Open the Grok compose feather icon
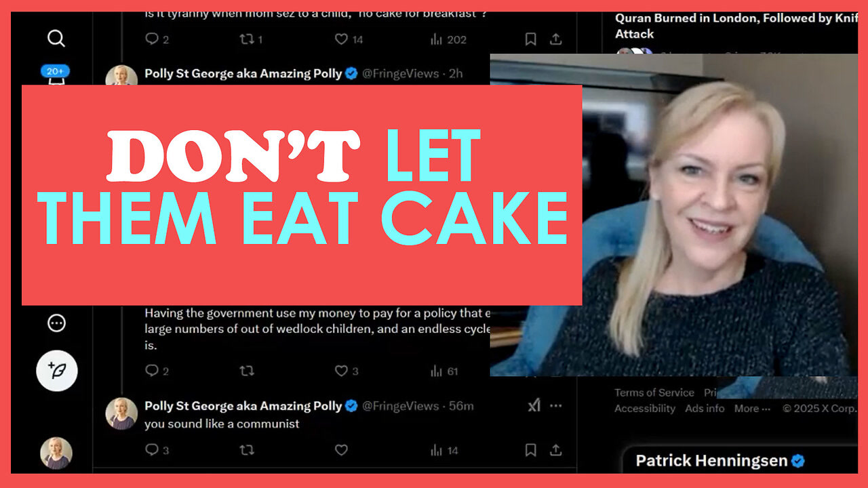 56,371
